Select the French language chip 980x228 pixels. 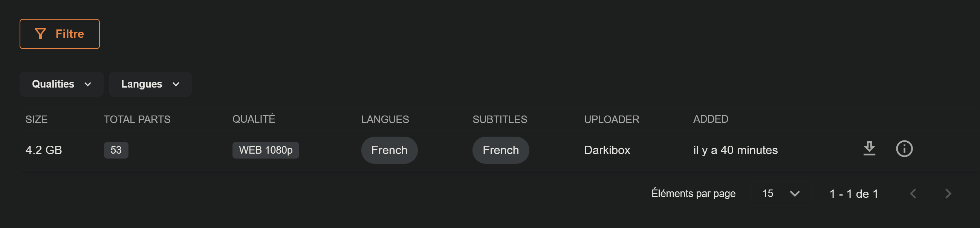389,150
